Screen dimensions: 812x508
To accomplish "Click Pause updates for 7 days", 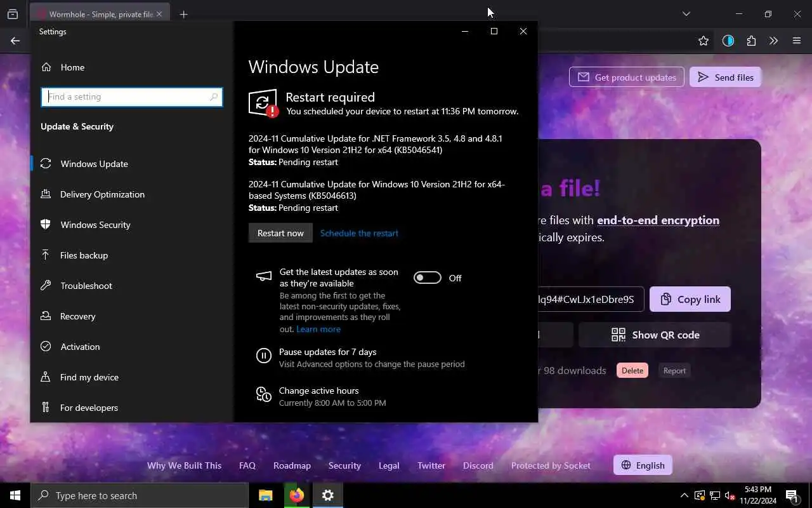I will pos(327,352).
